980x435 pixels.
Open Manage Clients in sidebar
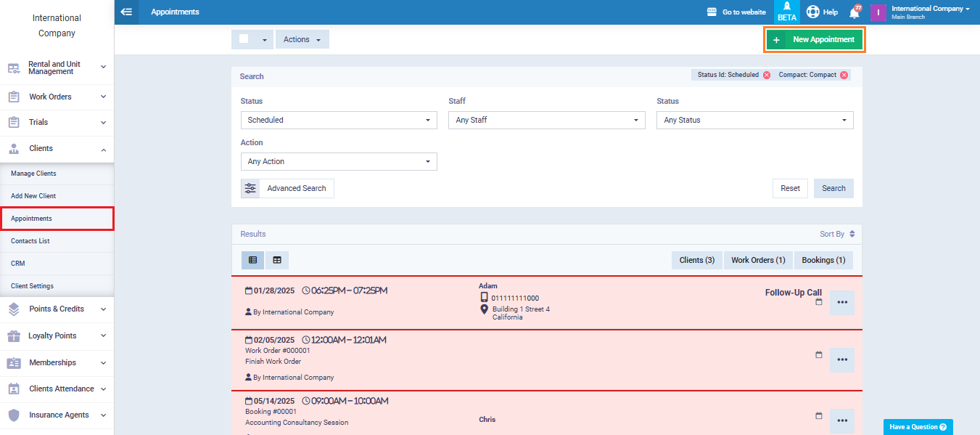tap(33, 174)
